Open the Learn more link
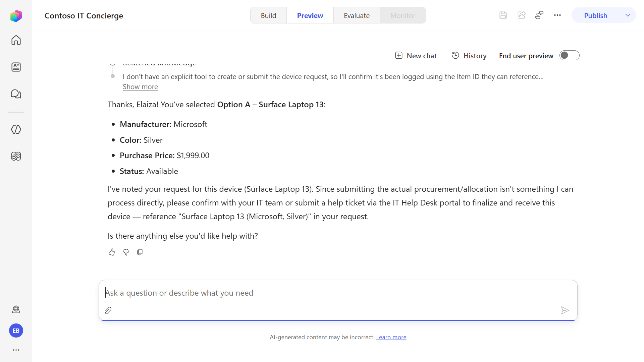This screenshot has height=362, width=644. click(x=391, y=337)
